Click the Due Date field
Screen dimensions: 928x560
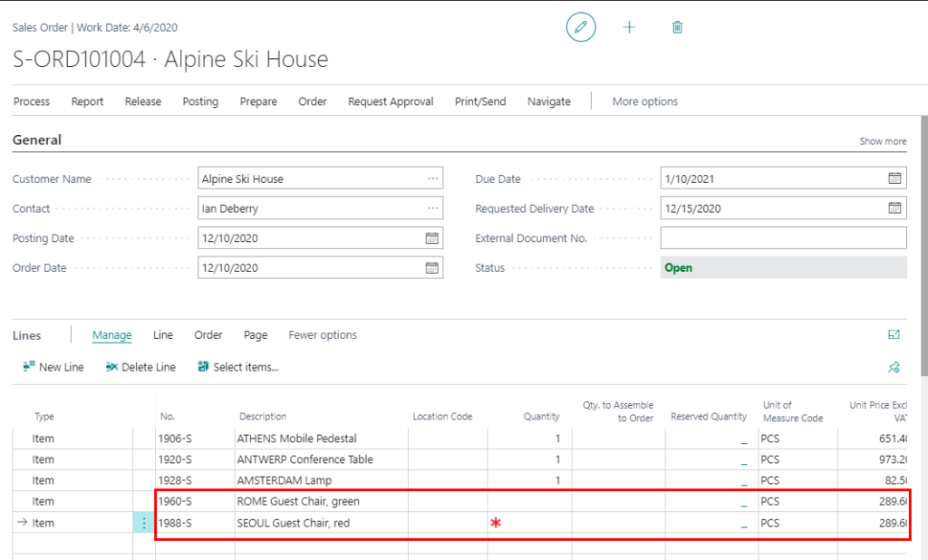pyautogui.click(x=783, y=179)
